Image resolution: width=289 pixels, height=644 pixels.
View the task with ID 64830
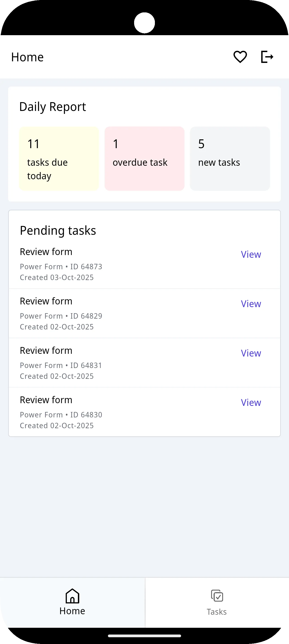[x=251, y=402]
